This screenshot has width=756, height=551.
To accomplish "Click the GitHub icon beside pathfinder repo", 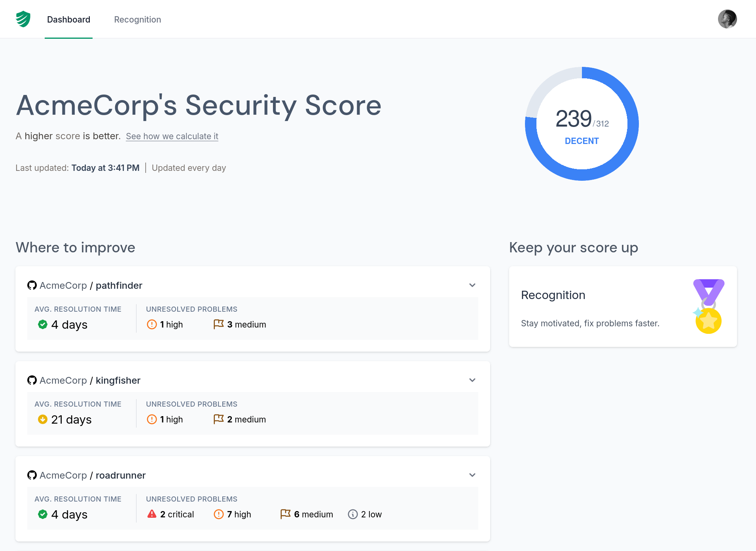I will [32, 285].
